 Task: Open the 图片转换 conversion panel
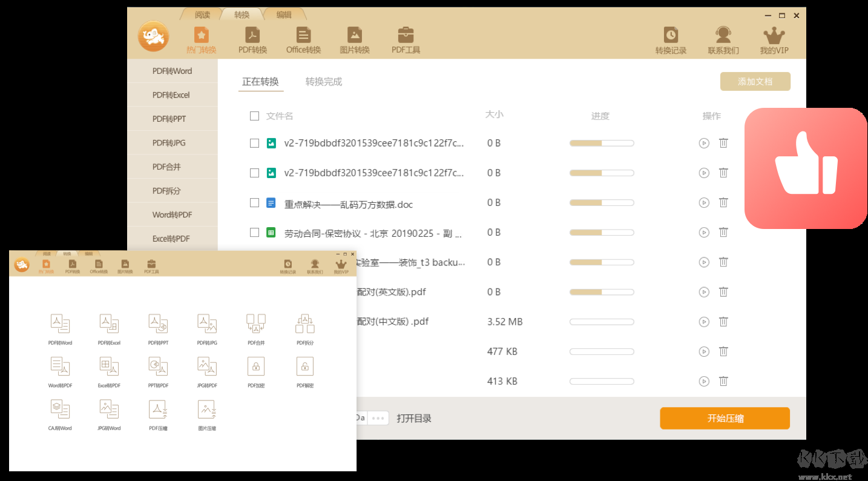(355, 38)
